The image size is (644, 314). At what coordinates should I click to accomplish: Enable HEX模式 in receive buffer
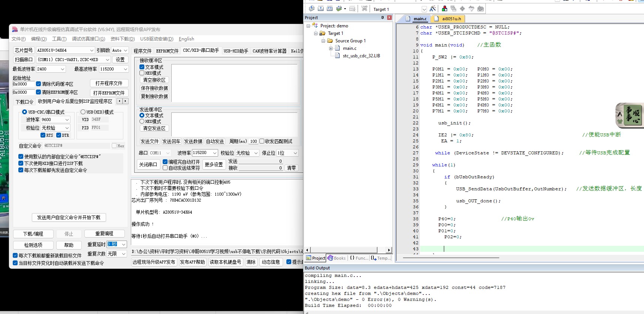click(x=142, y=73)
